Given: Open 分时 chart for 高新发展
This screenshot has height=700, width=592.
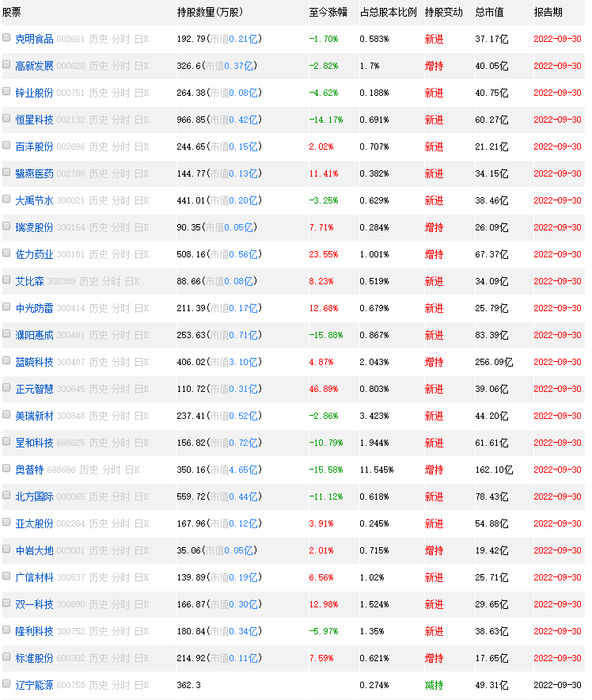Looking at the screenshot, I should pos(121,66).
